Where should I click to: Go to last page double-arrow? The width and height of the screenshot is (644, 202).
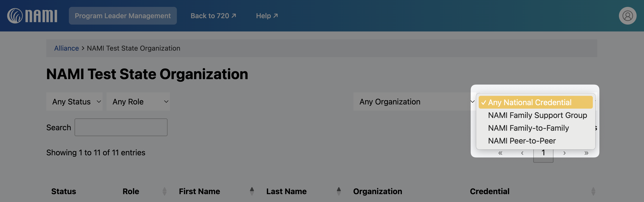click(586, 153)
